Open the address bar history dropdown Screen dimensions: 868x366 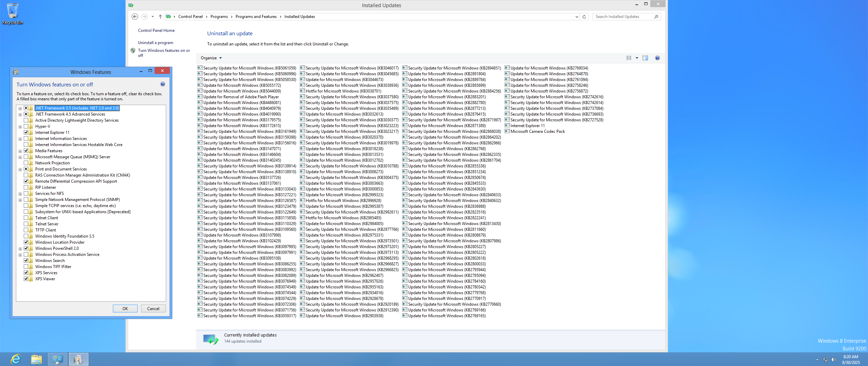(577, 17)
